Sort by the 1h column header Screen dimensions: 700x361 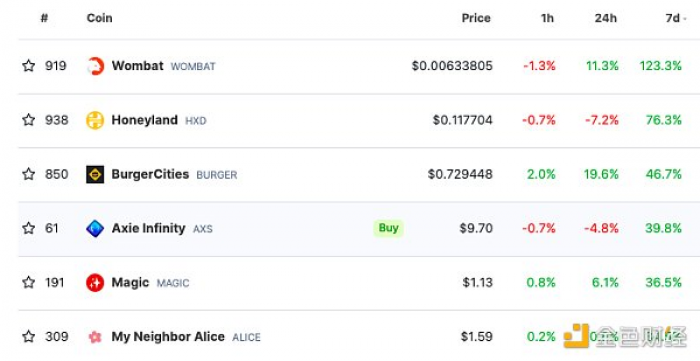pos(547,18)
